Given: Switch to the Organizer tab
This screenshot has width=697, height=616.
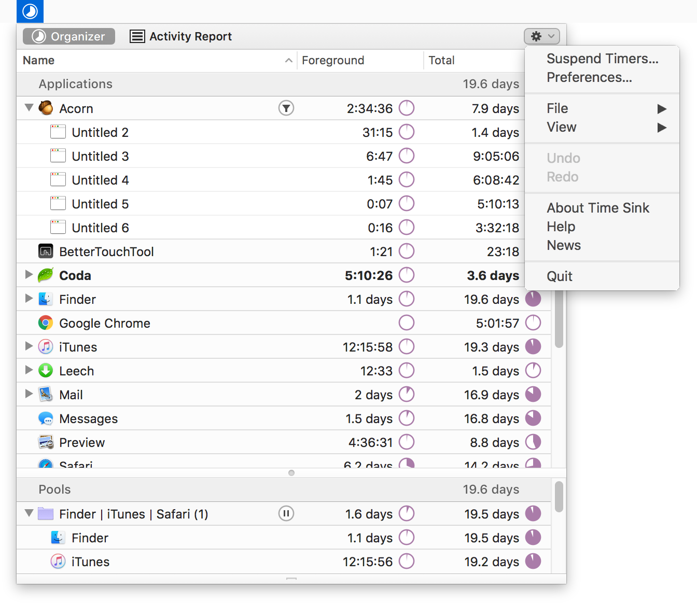Looking at the screenshot, I should [69, 36].
